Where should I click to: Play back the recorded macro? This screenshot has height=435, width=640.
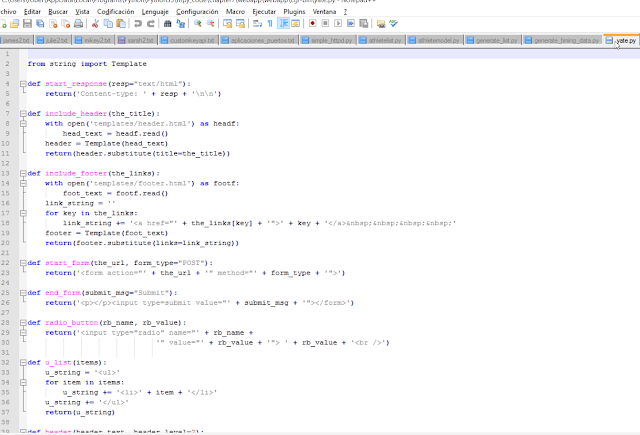(338, 24)
